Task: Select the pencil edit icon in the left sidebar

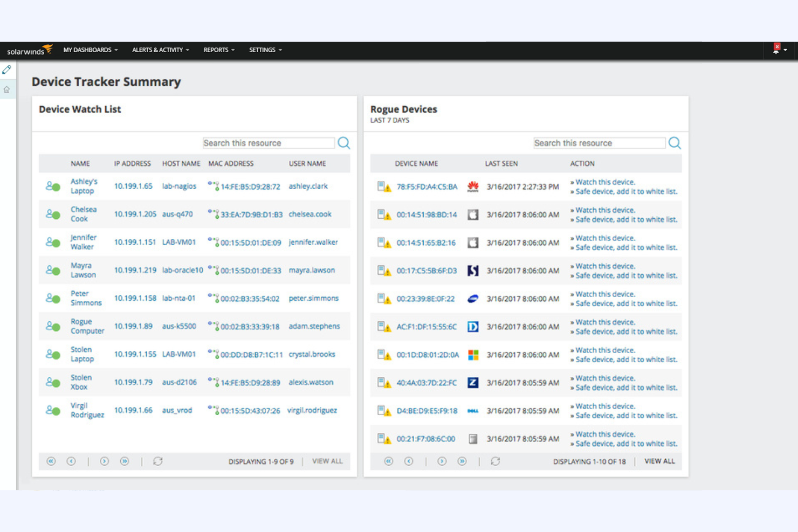Action: (x=7, y=70)
